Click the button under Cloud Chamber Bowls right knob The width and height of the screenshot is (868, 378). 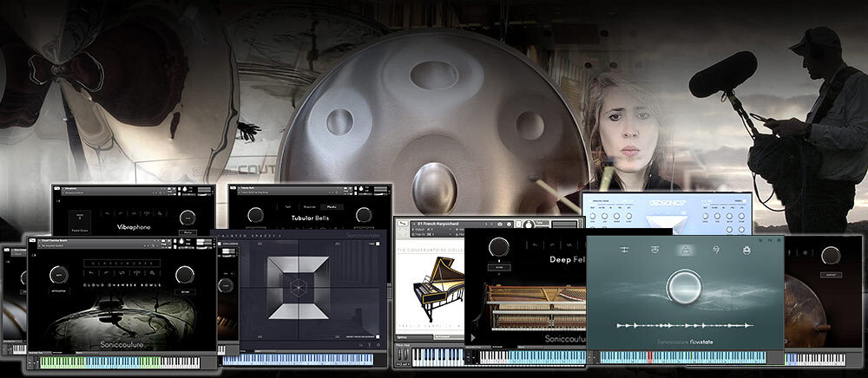click(x=184, y=291)
